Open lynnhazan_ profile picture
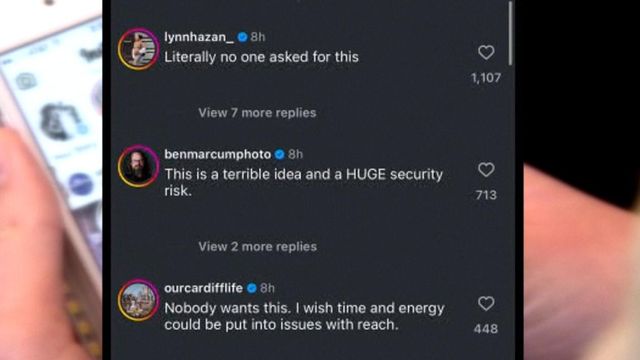This screenshot has height=360, width=640. pyautogui.click(x=138, y=49)
